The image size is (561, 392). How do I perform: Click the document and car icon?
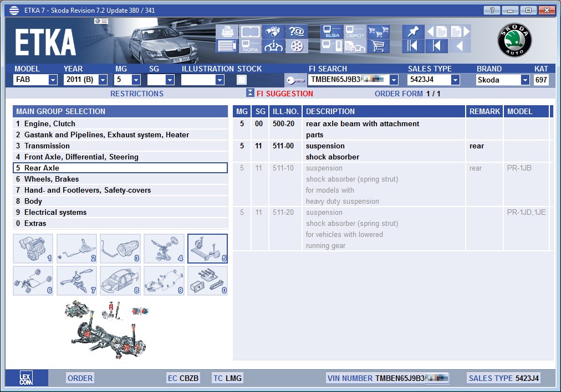tap(355, 46)
